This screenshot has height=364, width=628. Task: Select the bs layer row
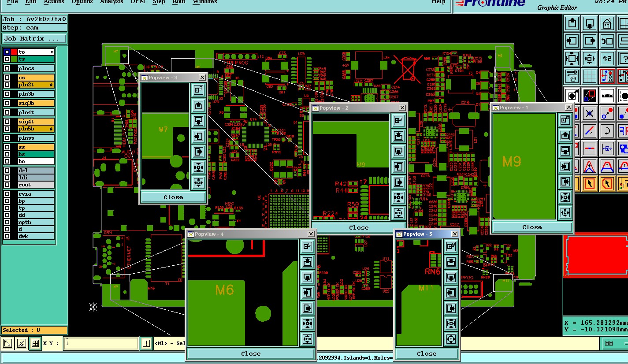pos(36,154)
